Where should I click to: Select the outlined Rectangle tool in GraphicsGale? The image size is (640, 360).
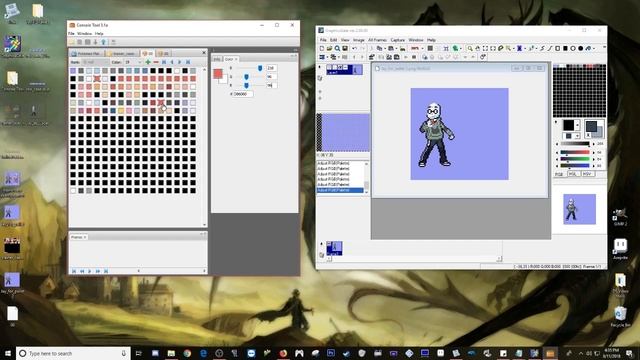click(x=558, y=49)
